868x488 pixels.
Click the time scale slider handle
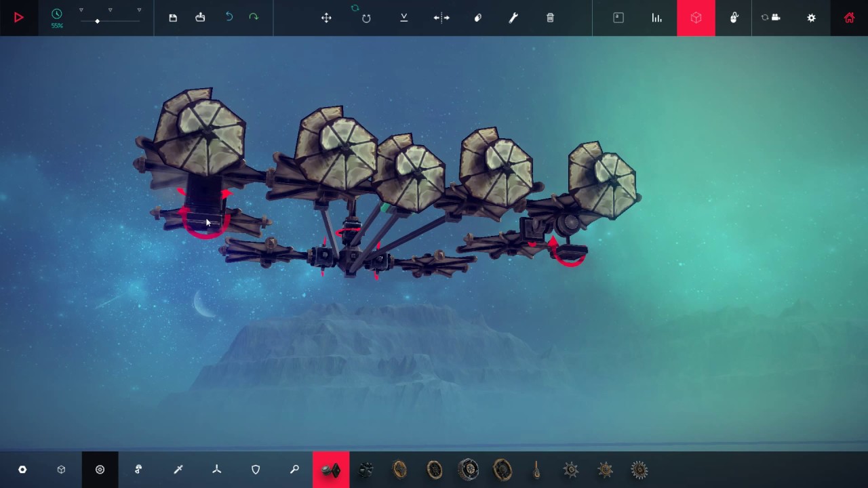[x=97, y=21]
